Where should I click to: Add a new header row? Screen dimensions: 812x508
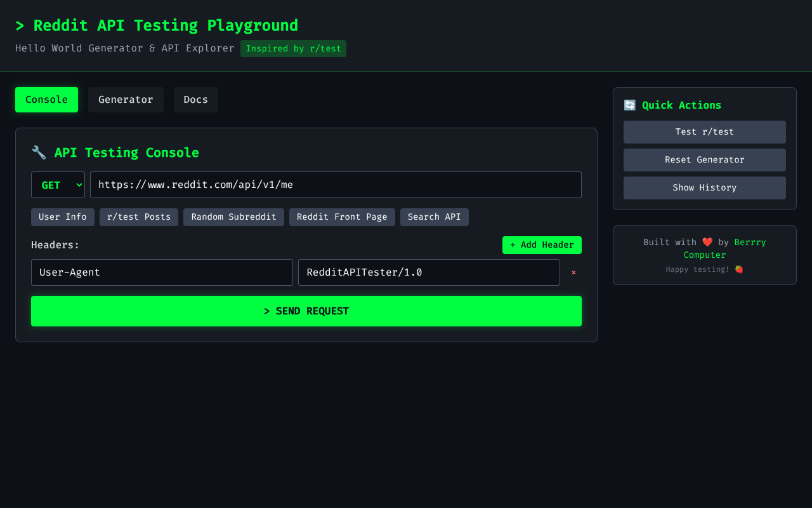(542, 244)
